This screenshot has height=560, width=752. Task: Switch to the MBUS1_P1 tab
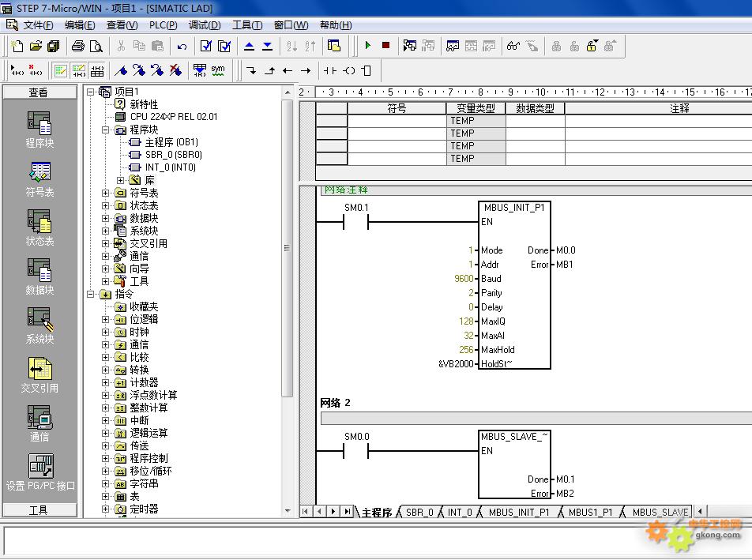tap(590, 512)
